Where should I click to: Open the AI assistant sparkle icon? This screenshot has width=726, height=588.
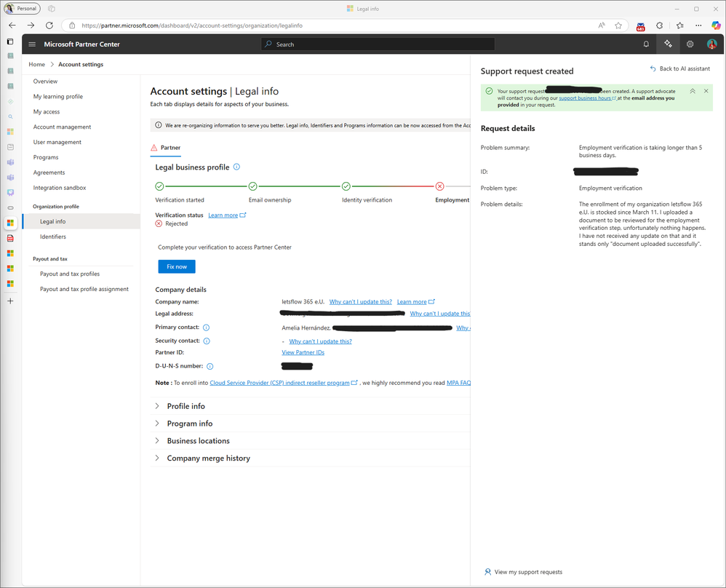(x=668, y=44)
